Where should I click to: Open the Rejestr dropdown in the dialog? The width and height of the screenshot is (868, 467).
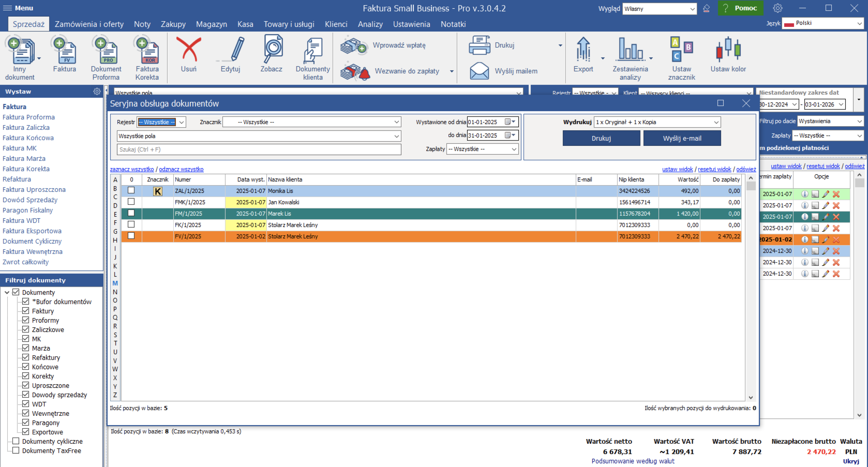pos(161,122)
